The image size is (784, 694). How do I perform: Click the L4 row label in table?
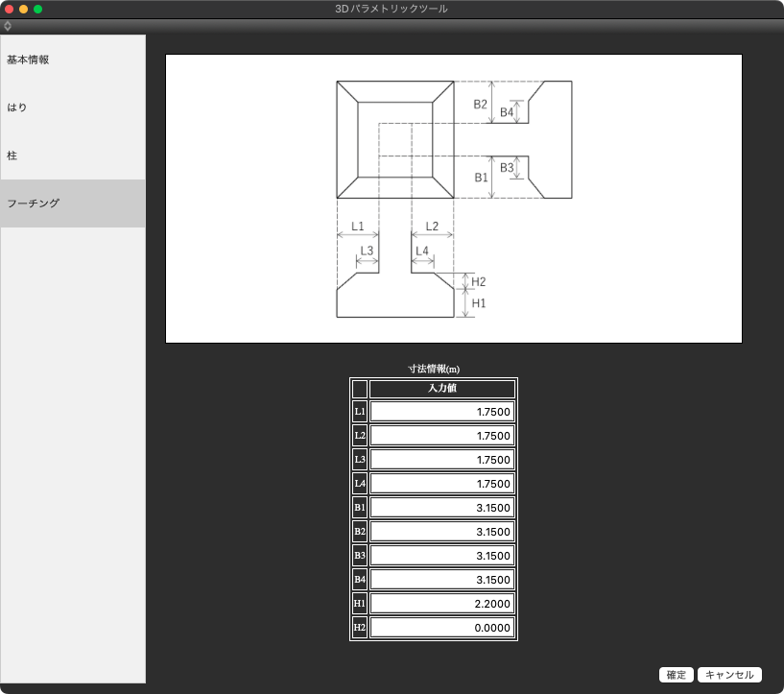coord(360,484)
